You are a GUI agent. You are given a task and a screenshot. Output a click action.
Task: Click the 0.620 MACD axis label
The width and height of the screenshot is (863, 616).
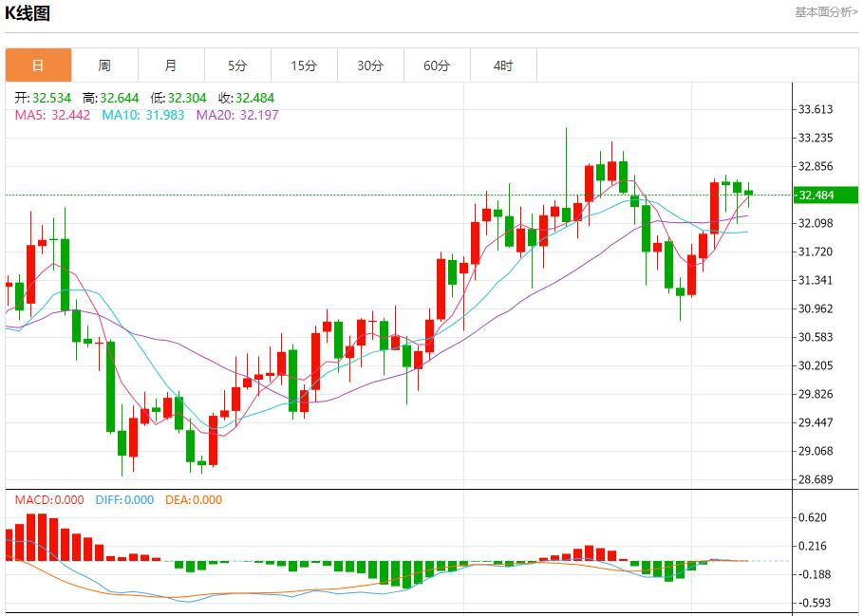tap(816, 517)
